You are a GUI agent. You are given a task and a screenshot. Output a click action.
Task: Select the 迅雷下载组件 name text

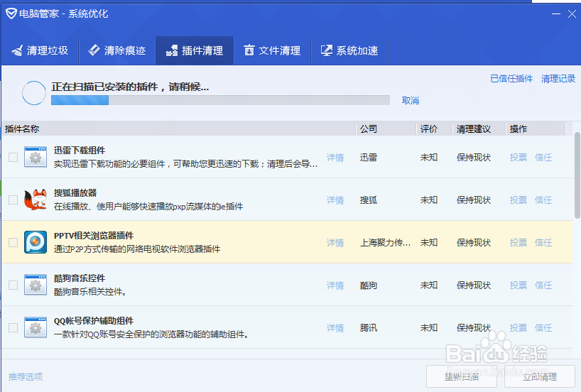(x=80, y=150)
